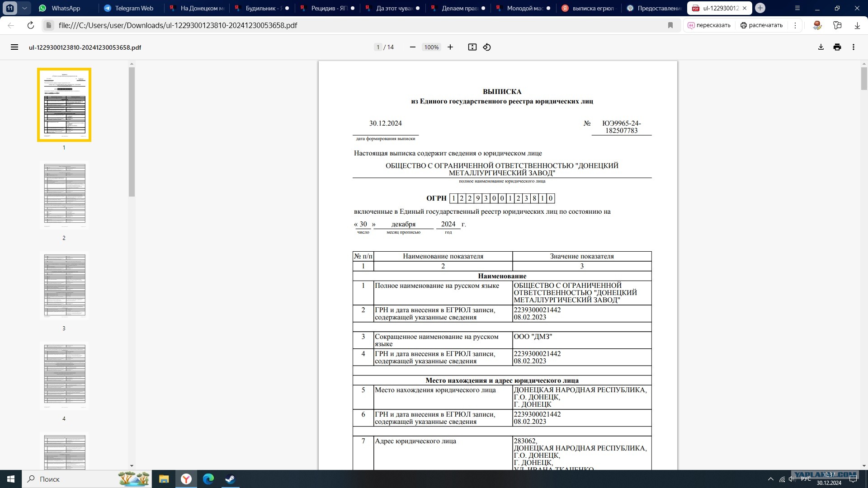Click the "Место нахождения юридического лица" cell
This screenshot has height=488, width=868.
443,398
